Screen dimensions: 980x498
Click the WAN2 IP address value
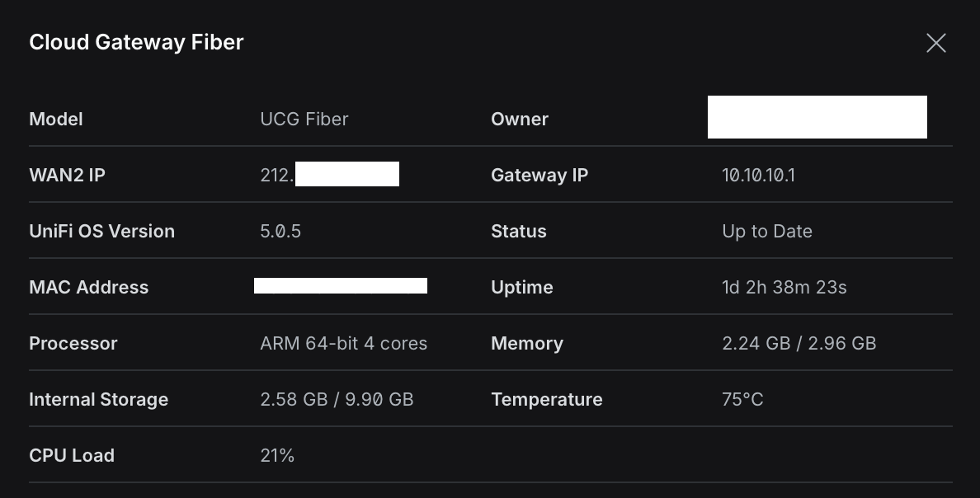click(329, 175)
